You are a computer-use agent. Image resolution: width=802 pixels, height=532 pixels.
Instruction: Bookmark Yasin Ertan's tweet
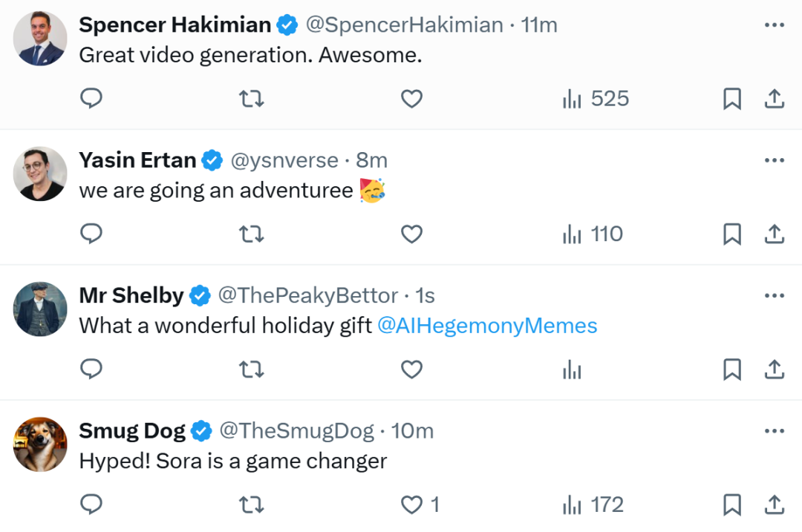tap(732, 234)
